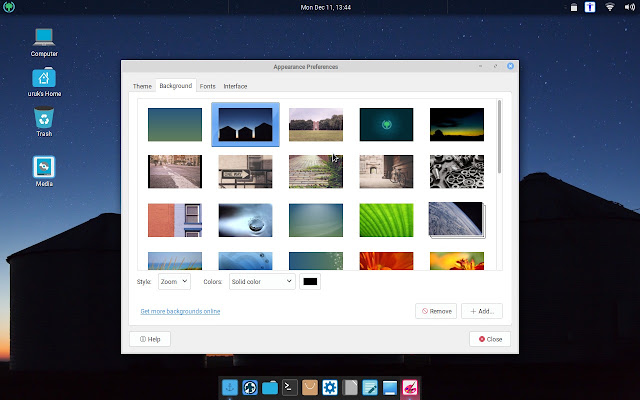Click the Close button at bottom right
The height and width of the screenshot is (400, 640).
pos(490,339)
